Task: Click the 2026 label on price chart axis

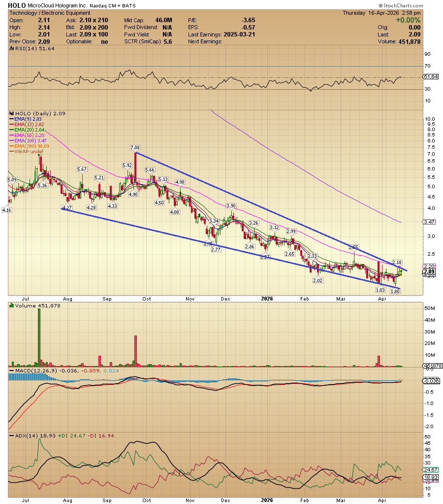Action: click(x=267, y=299)
